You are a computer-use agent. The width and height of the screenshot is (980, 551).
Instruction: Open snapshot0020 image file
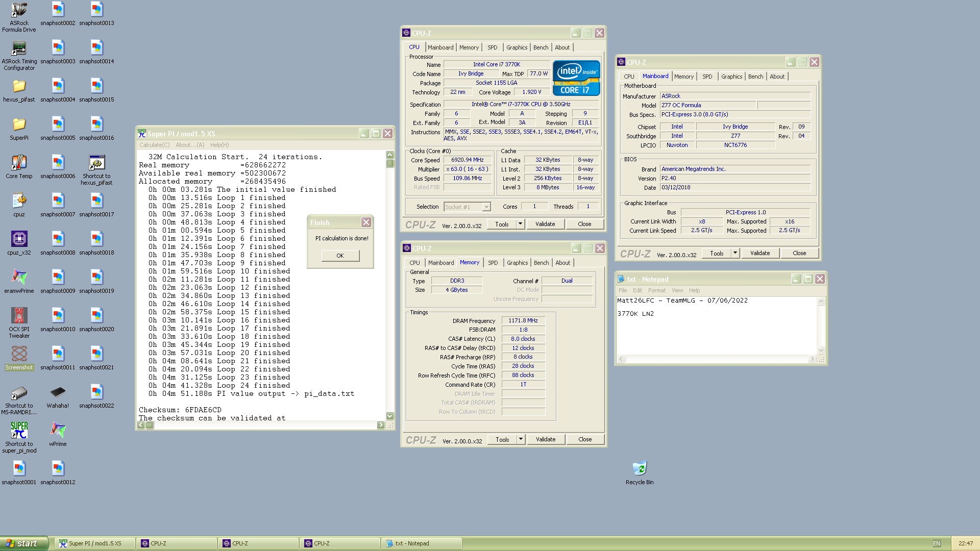96,320
